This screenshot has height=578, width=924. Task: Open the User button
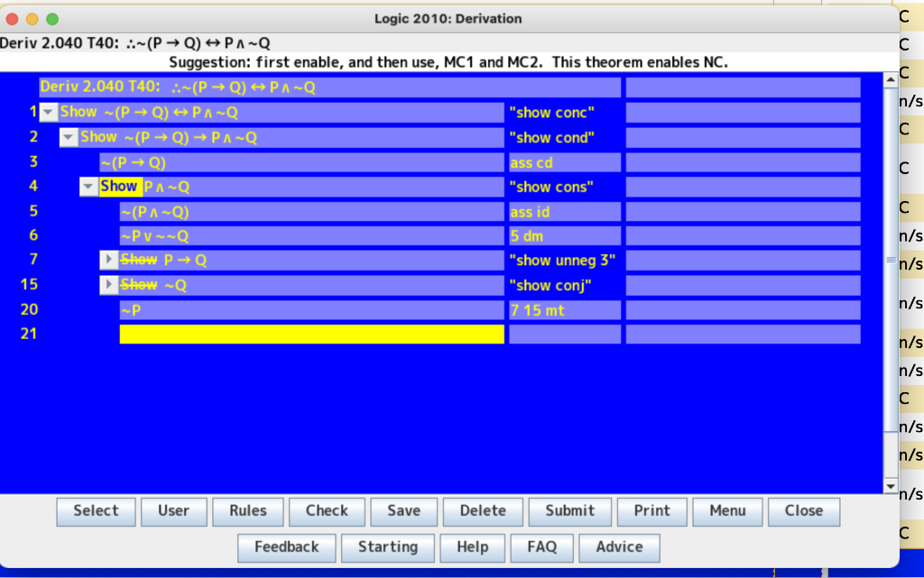coord(174,511)
